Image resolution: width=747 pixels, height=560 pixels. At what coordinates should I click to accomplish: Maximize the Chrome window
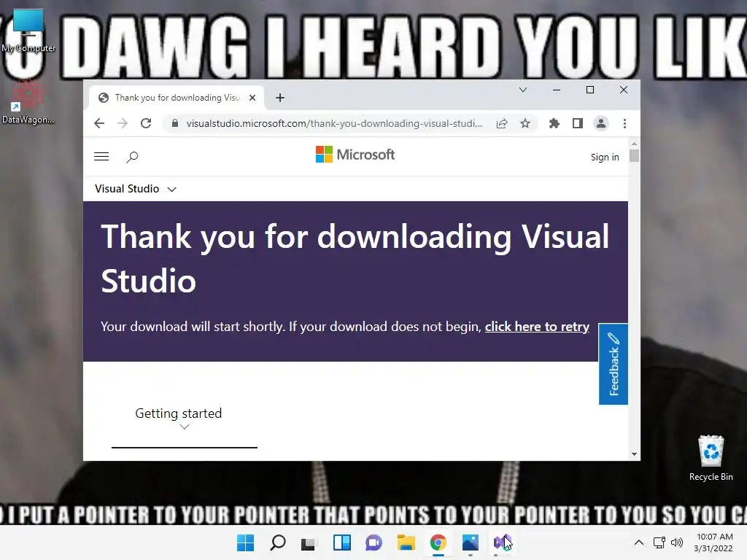pyautogui.click(x=589, y=90)
